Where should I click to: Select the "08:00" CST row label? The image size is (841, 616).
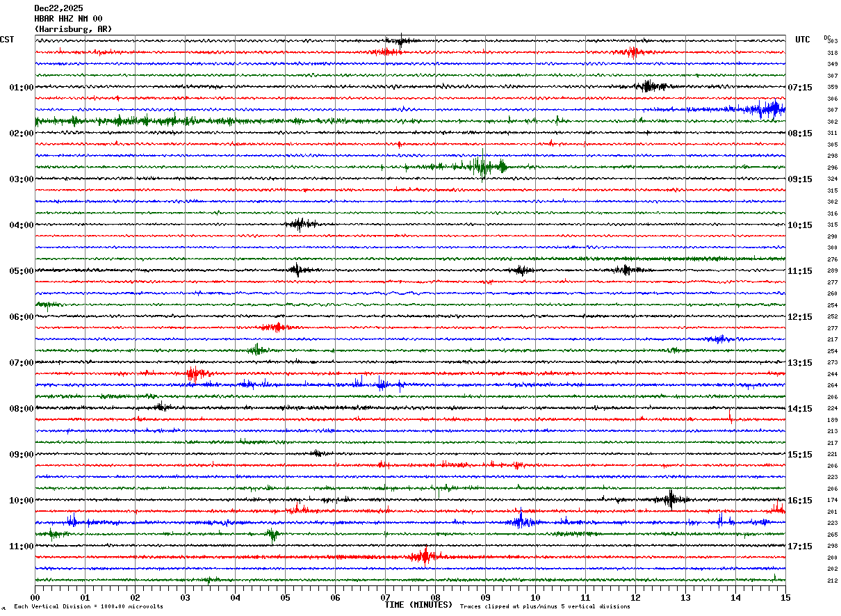point(22,409)
